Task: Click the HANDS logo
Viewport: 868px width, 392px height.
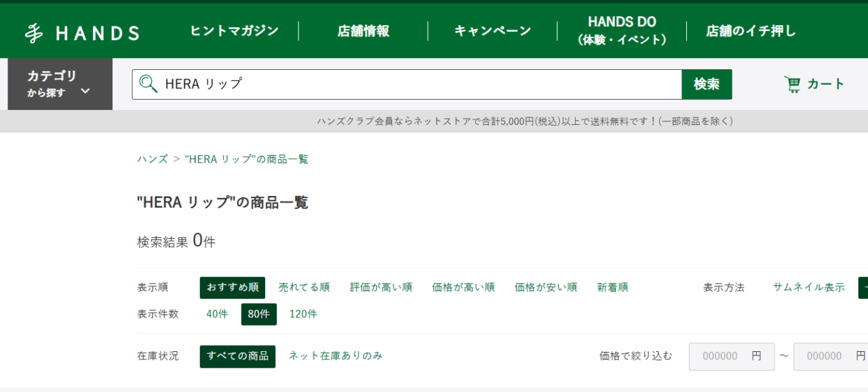Action: [82, 32]
